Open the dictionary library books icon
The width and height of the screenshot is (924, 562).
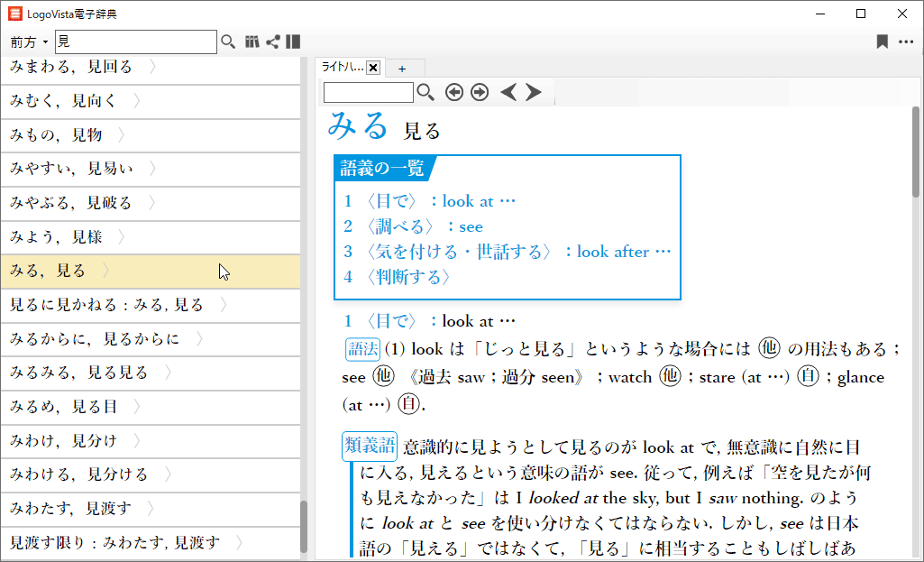pyautogui.click(x=252, y=41)
